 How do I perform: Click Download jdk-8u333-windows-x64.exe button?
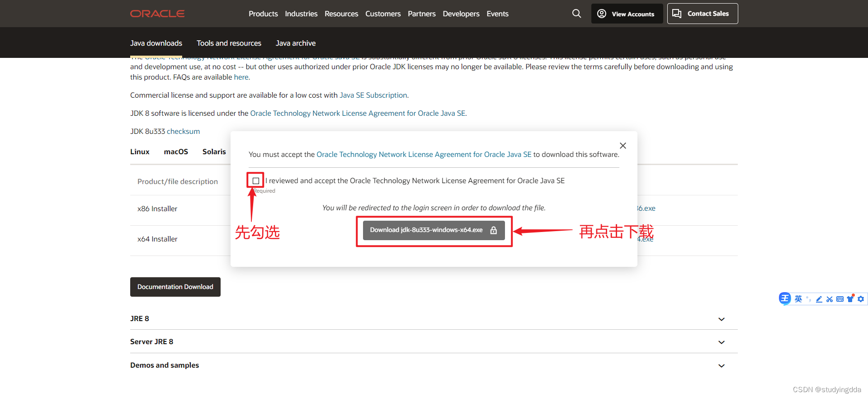(434, 230)
